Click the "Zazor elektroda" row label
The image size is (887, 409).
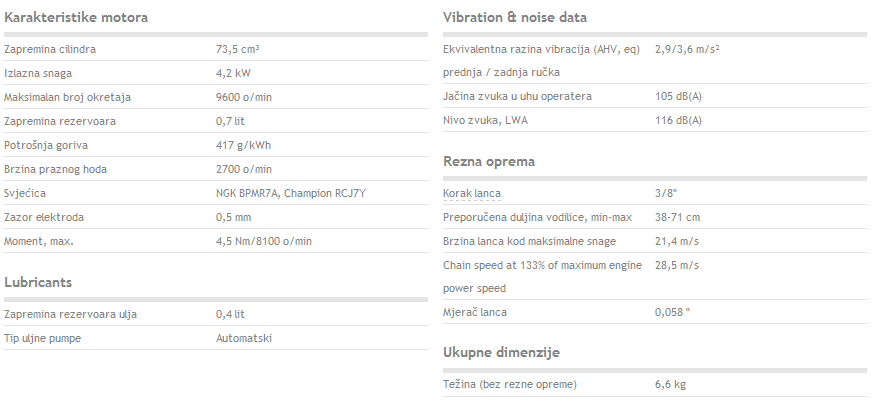[x=45, y=217]
